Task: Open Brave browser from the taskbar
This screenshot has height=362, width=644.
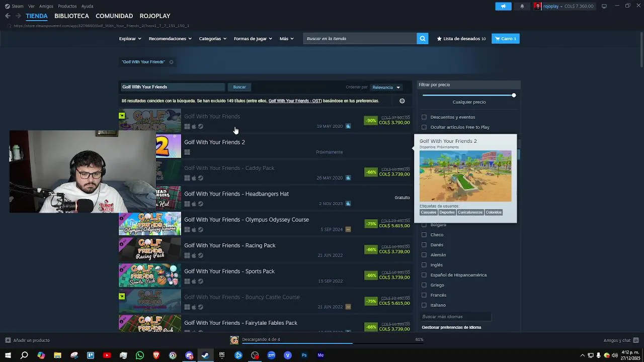Action: [x=156, y=355]
